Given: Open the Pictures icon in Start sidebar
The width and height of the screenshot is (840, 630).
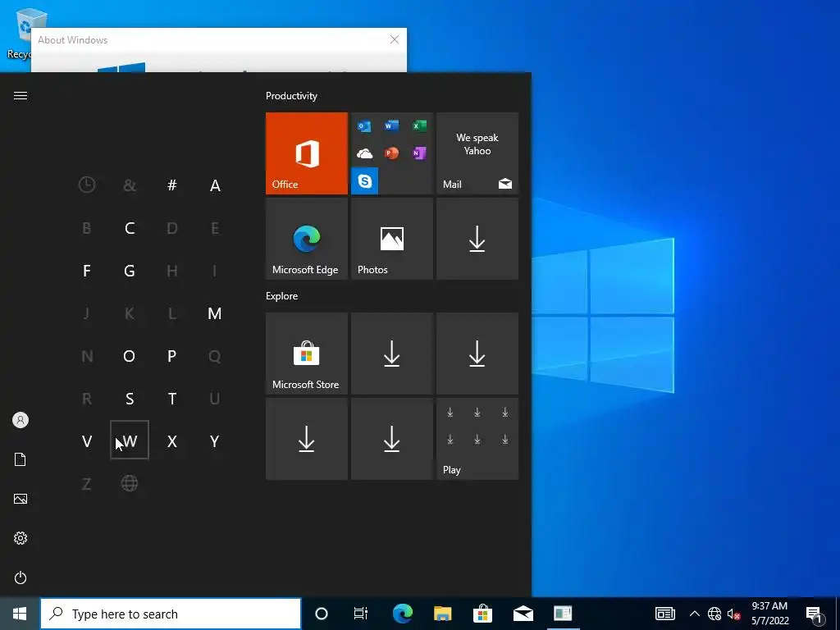Looking at the screenshot, I should (21, 499).
